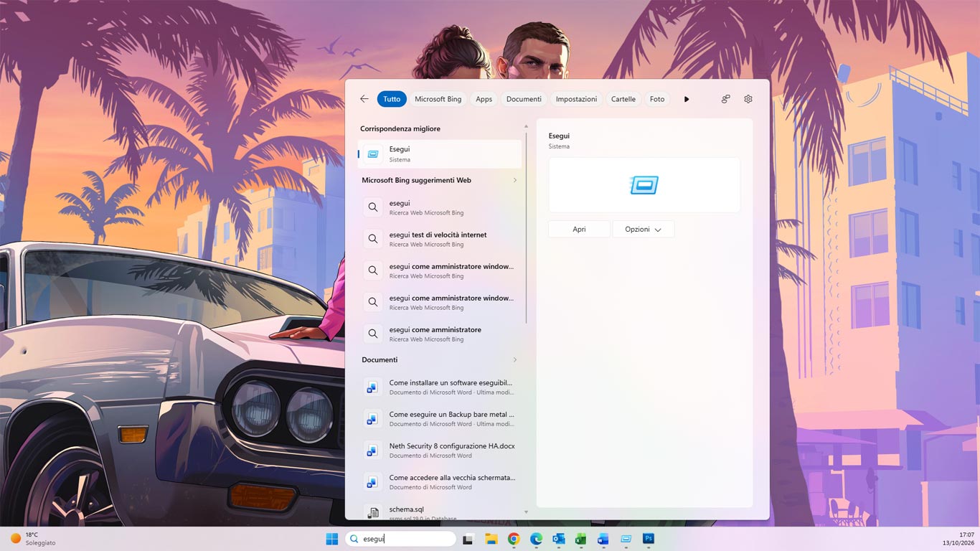Open the Esegui (Run) taskbar icon
Screen dimensions: 980x551
(626, 539)
